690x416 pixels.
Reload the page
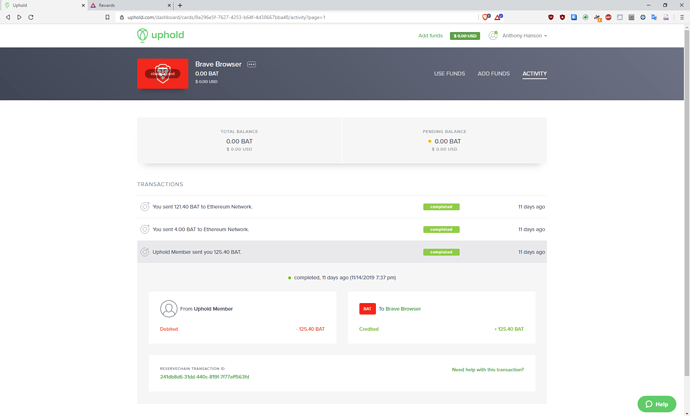click(31, 17)
